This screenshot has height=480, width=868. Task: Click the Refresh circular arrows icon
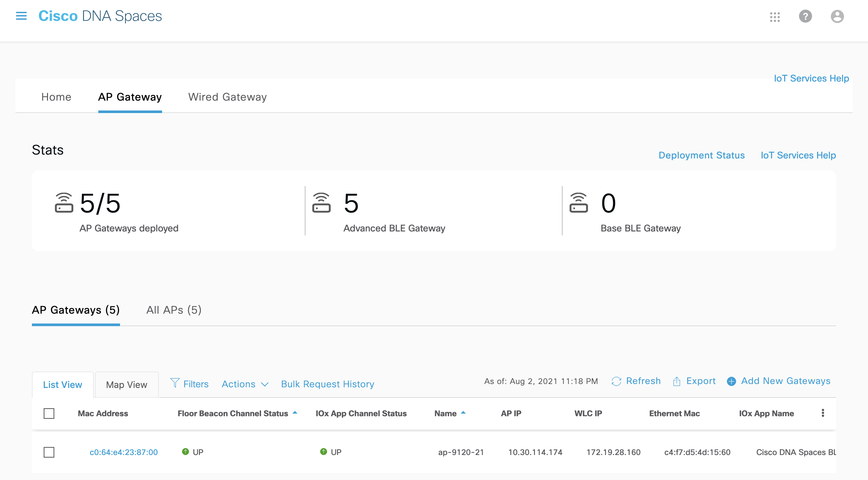coord(616,381)
